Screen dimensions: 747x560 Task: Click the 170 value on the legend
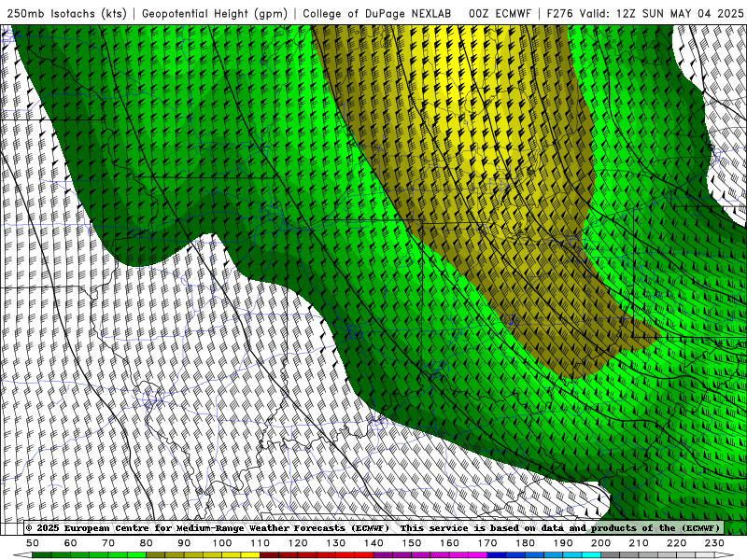coord(487,543)
